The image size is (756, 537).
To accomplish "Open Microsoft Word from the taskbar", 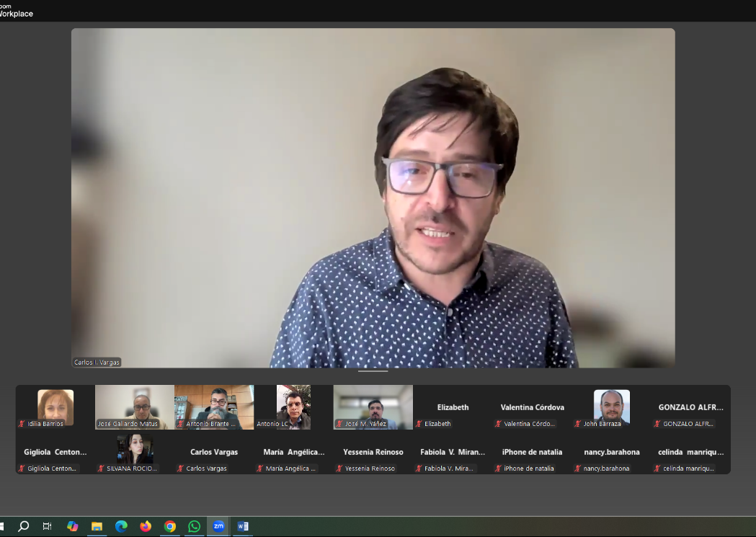I will pos(243,526).
